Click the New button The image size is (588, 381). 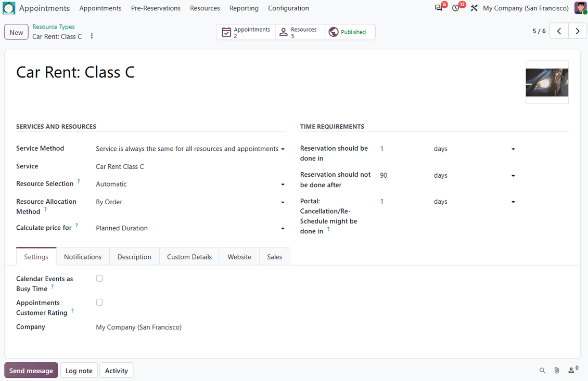pos(16,32)
